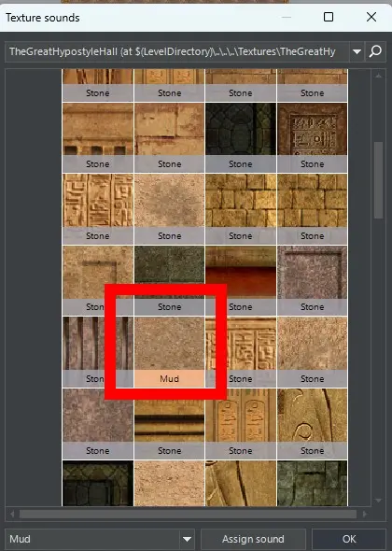Expand the Mud sound type dropdown

(x=187, y=539)
